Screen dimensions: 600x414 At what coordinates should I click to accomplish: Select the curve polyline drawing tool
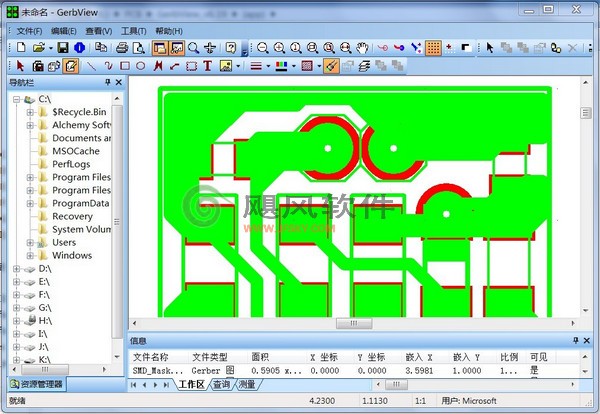[x=108, y=66]
